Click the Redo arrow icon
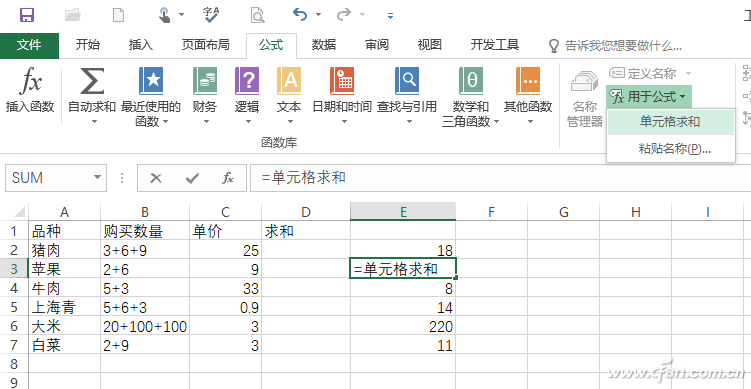This screenshot has width=751, height=389. tap(343, 15)
